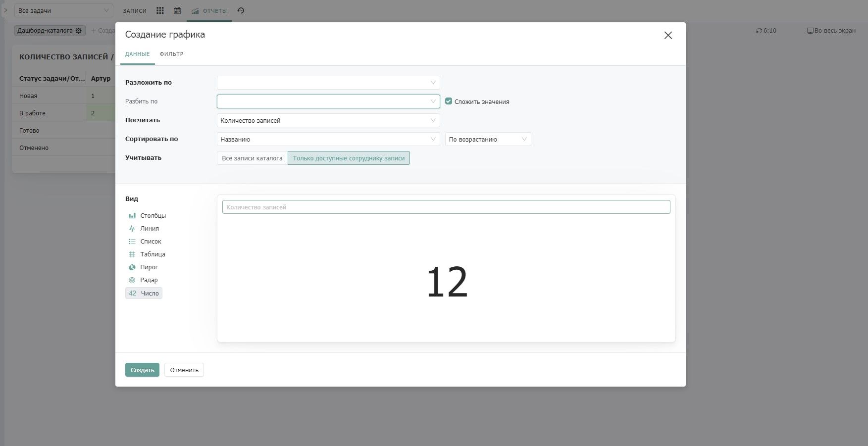Click the Создать button

142,370
